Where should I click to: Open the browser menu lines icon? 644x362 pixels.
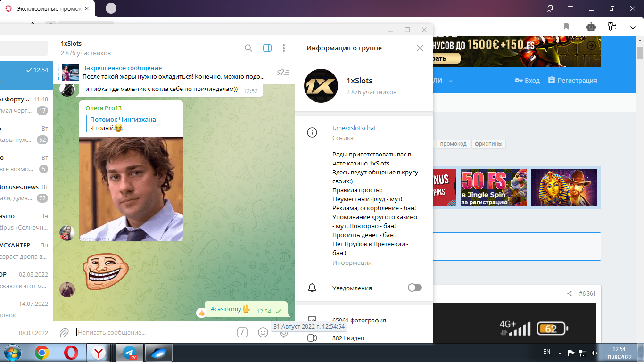point(571,8)
